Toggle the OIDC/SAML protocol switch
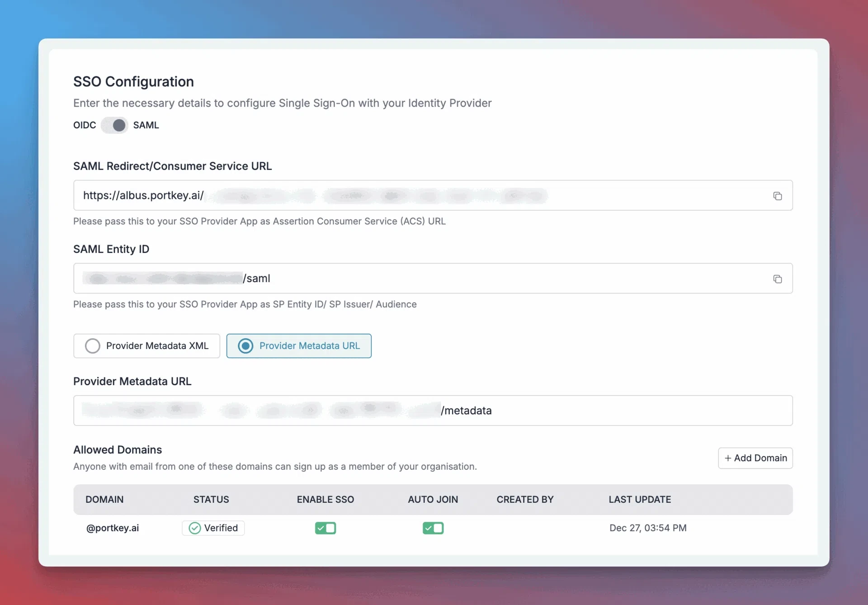This screenshot has height=605, width=868. tap(115, 125)
